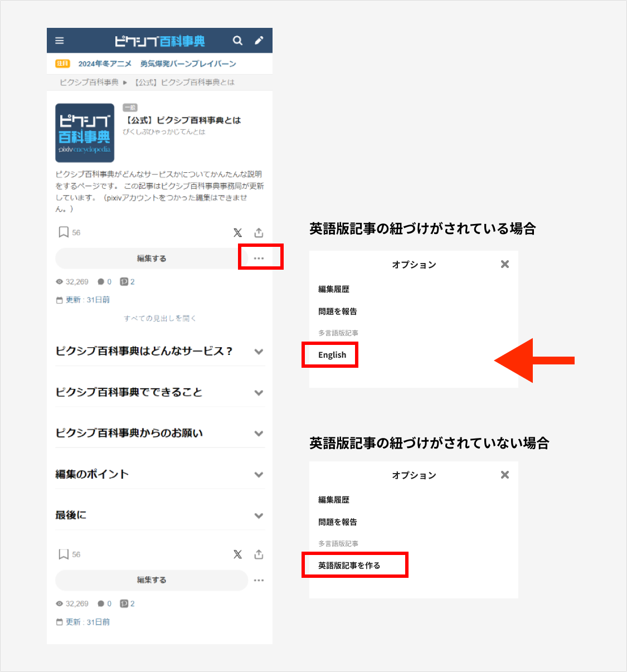Click upper 32,269 view count
Viewport: 627px width, 672px height.
tap(77, 282)
